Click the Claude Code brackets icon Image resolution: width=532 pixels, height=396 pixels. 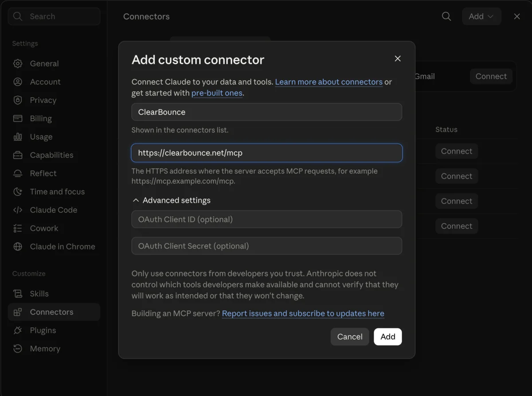coord(18,210)
